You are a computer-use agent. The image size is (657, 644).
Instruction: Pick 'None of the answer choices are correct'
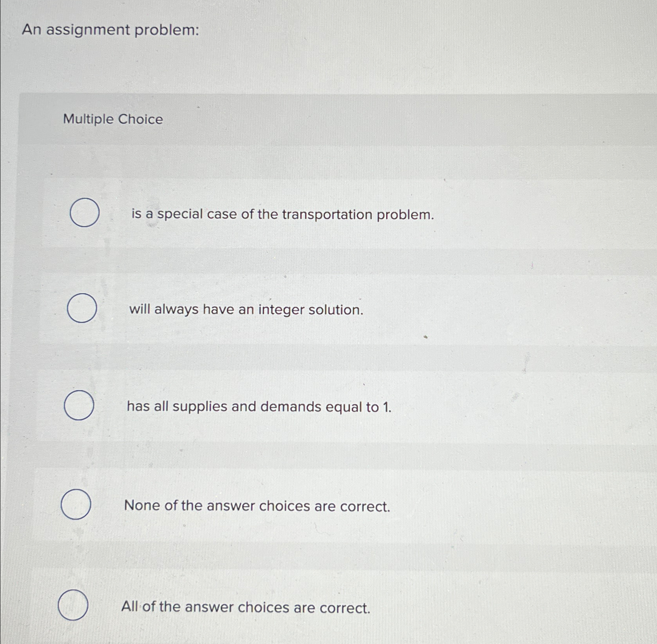tap(77, 506)
